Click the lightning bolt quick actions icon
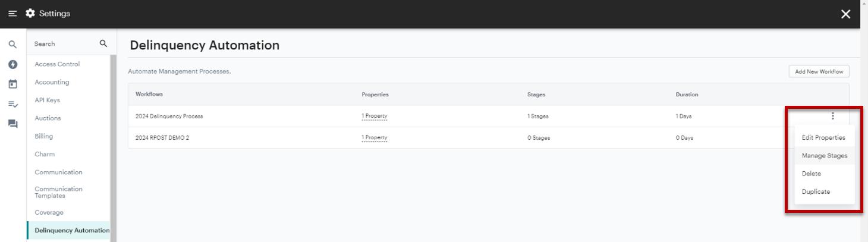 12,64
